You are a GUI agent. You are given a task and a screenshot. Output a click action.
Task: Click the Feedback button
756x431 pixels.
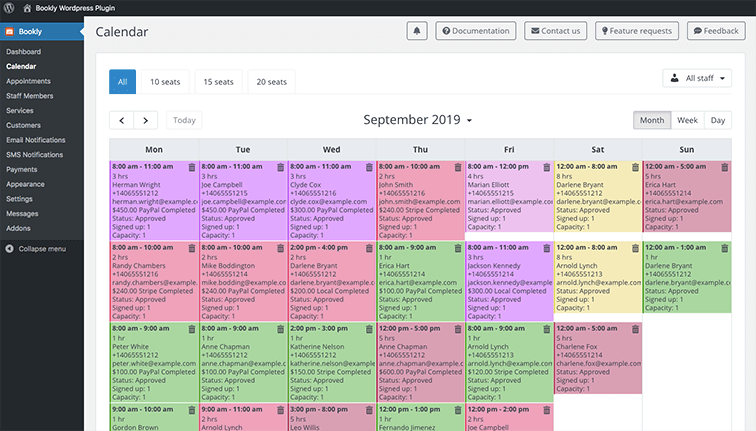click(x=716, y=31)
